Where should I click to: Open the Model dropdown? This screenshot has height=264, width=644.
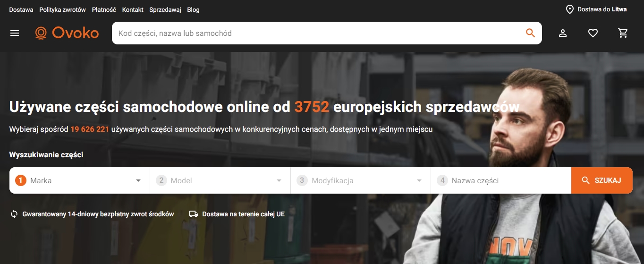click(220, 180)
